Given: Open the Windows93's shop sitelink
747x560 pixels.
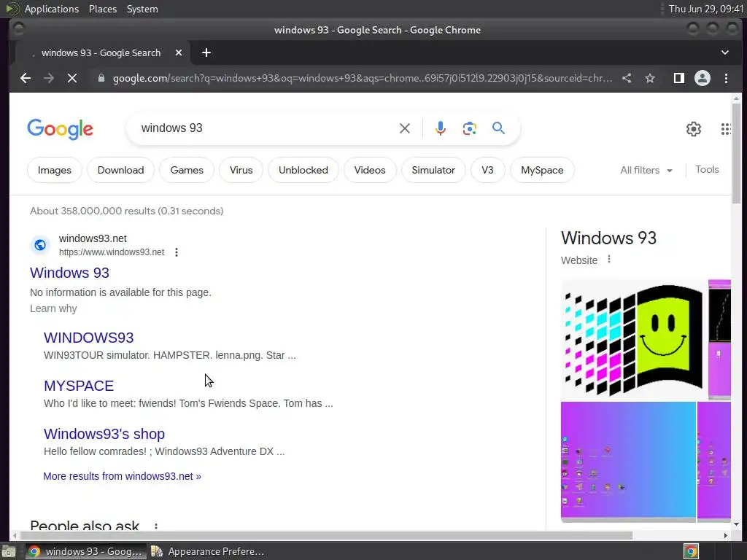Looking at the screenshot, I should (x=104, y=434).
